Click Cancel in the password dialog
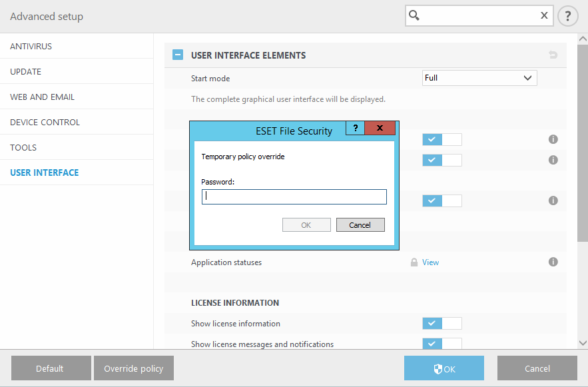The height and width of the screenshot is (387, 588). click(x=360, y=225)
